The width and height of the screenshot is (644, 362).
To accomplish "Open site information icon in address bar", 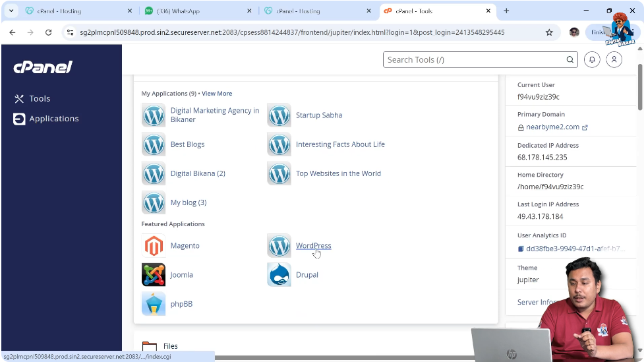I will coord(71,32).
